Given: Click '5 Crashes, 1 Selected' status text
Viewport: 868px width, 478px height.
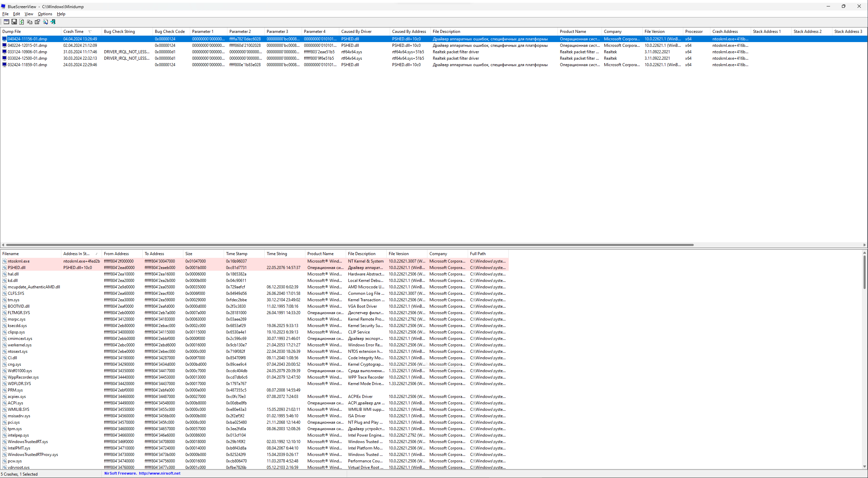Looking at the screenshot, I should click(x=19, y=474).
